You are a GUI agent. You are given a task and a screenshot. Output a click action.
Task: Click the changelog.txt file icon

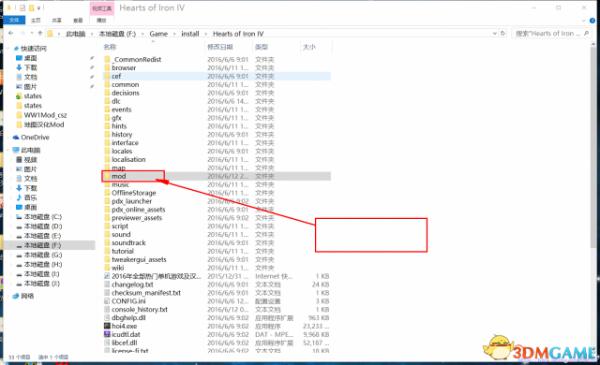click(107, 284)
